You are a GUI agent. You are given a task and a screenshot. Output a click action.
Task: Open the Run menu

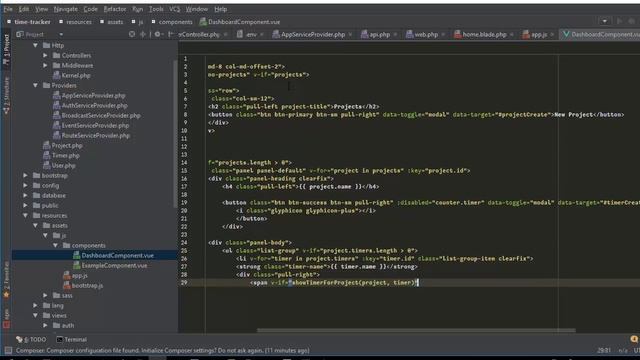pos(138,9)
